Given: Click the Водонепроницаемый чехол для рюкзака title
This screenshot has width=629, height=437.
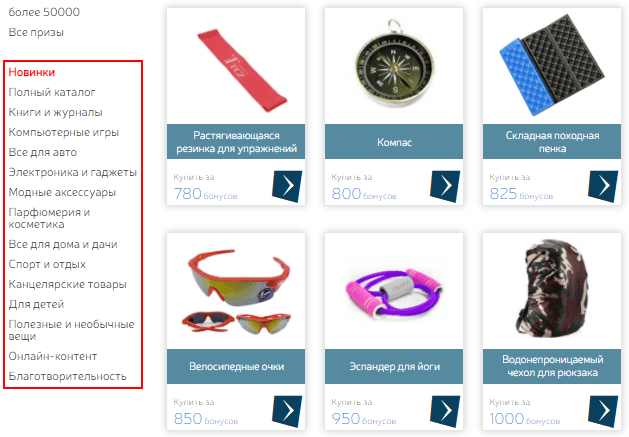Looking at the screenshot, I should coord(552,366).
